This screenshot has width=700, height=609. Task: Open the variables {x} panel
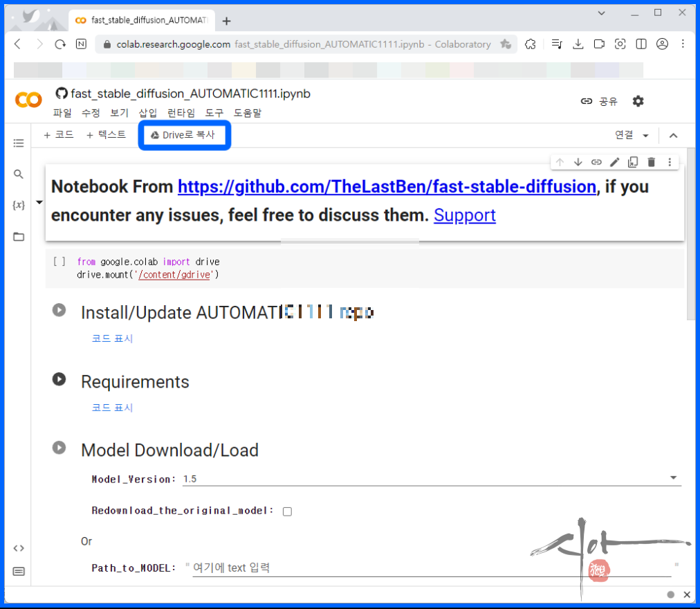pyautogui.click(x=18, y=205)
